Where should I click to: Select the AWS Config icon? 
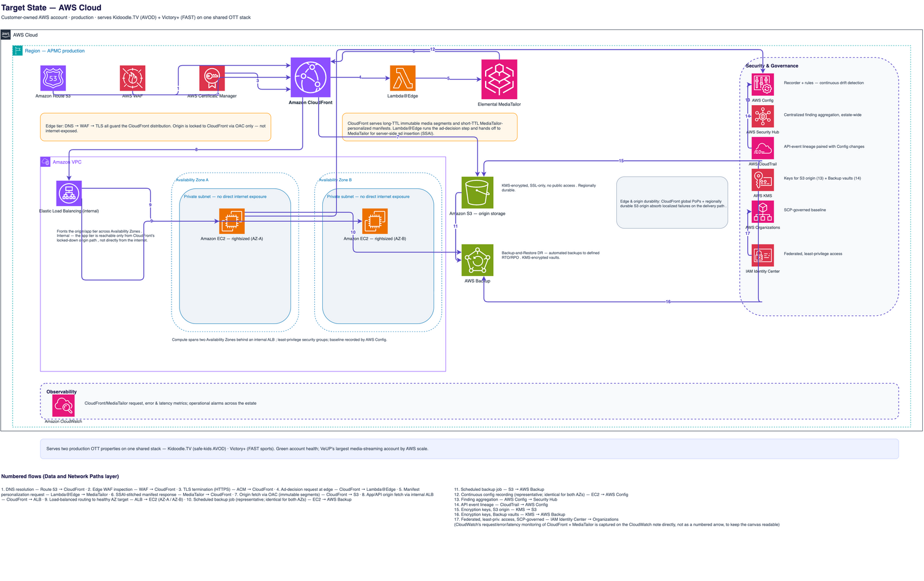click(763, 84)
